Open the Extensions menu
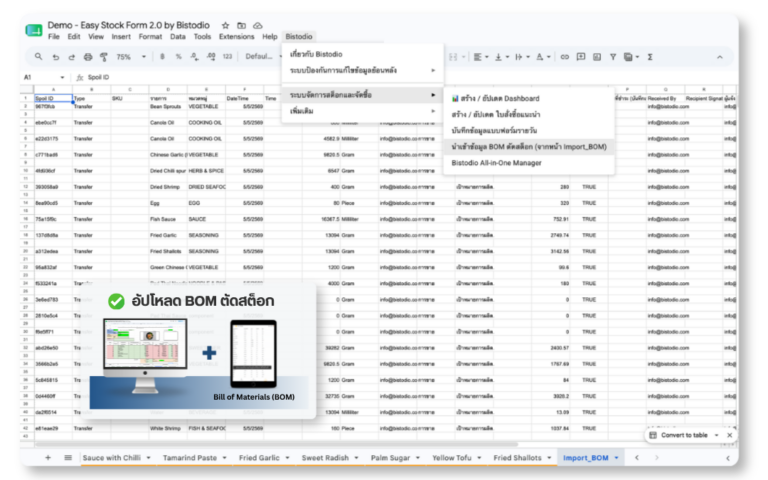 [237, 37]
